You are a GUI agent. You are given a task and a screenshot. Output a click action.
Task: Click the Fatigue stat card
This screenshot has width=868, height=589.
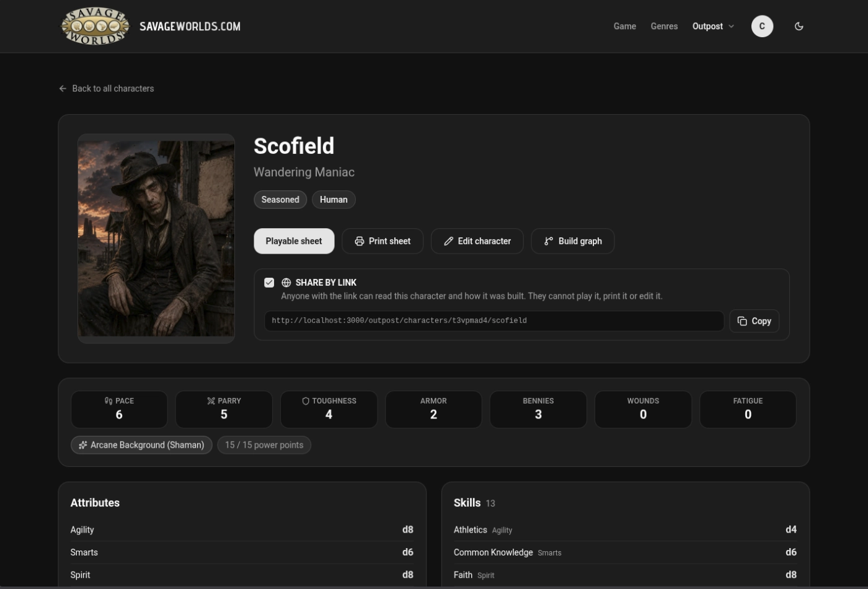748,409
